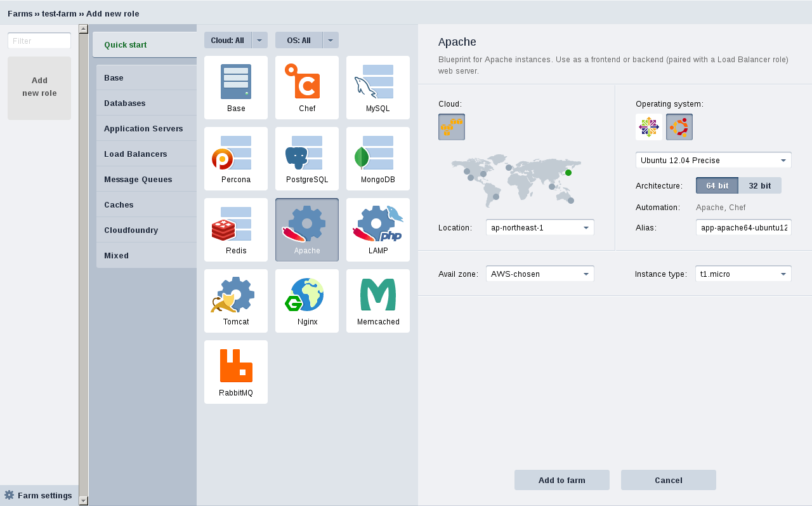Select the LAMP role blueprint

click(378, 230)
